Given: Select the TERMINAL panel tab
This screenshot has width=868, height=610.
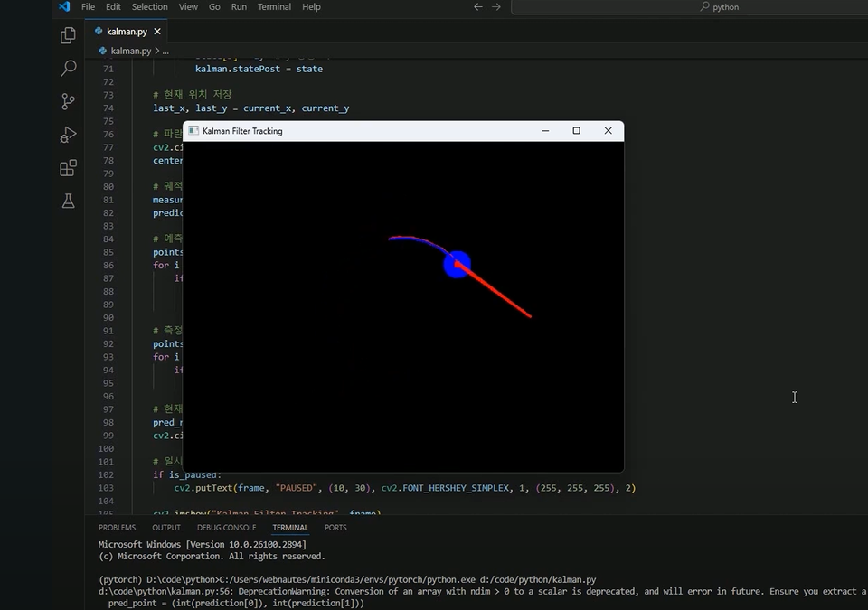Looking at the screenshot, I should [x=290, y=528].
